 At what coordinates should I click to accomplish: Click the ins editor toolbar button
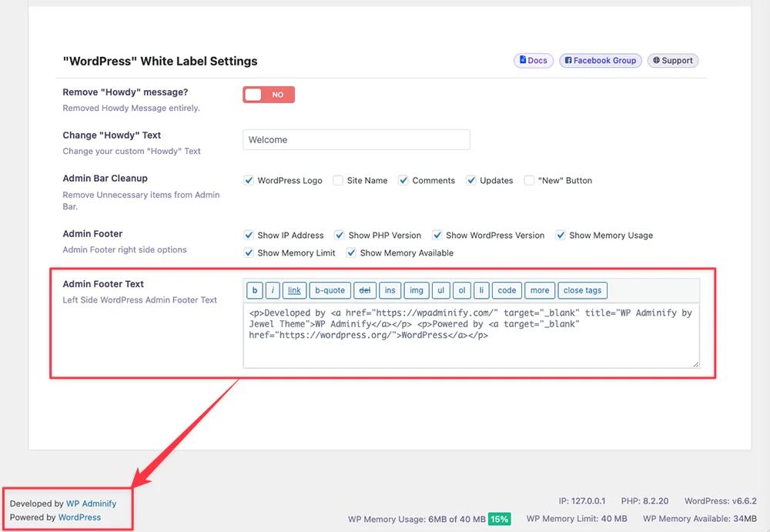(390, 290)
